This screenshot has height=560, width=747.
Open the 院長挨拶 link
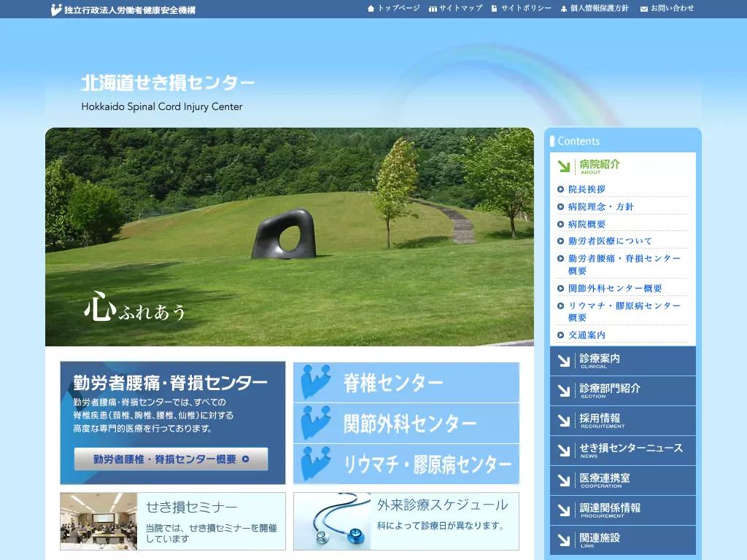[587, 190]
